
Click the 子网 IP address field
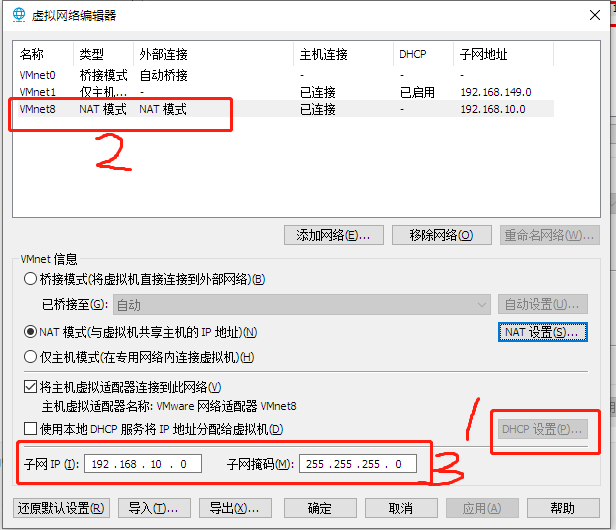(144, 464)
